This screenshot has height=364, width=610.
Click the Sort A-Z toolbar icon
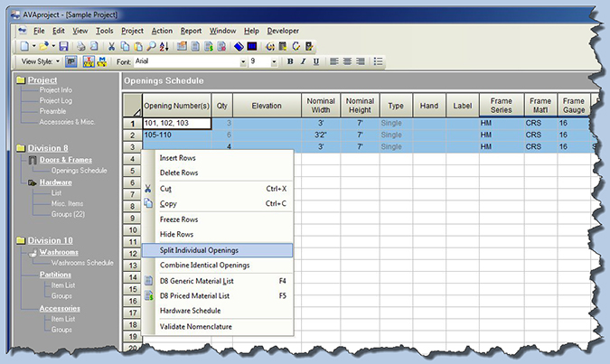tap(163, 46)
